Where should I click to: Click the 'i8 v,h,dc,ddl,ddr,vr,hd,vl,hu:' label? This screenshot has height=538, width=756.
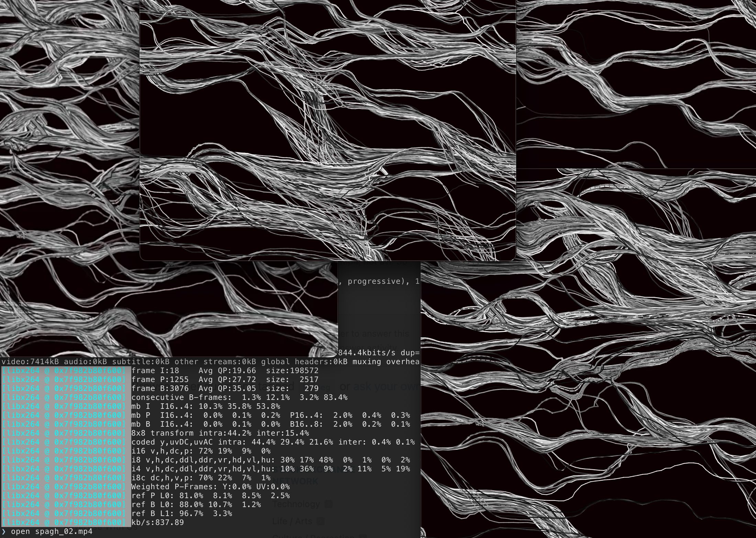(203, 460)
